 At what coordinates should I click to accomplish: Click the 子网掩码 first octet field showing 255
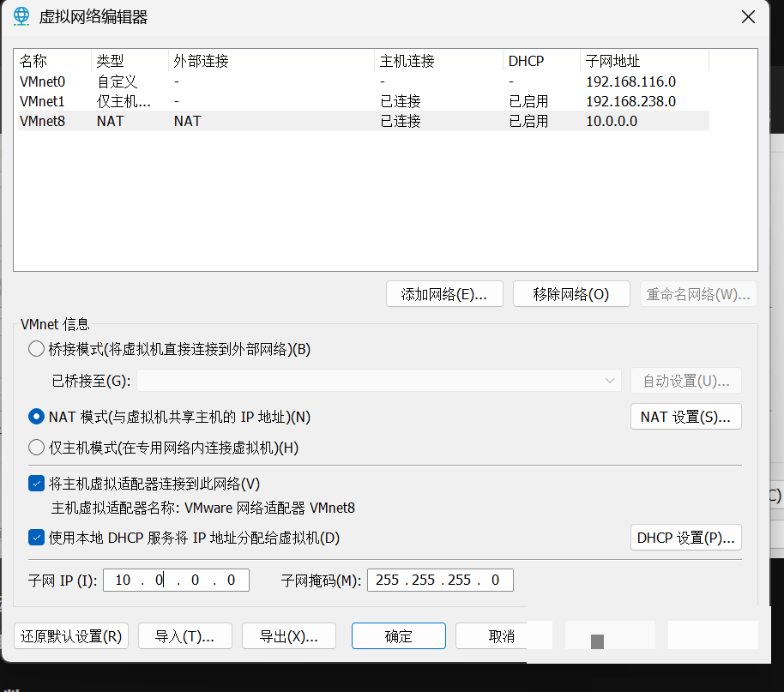coord(388,580)
